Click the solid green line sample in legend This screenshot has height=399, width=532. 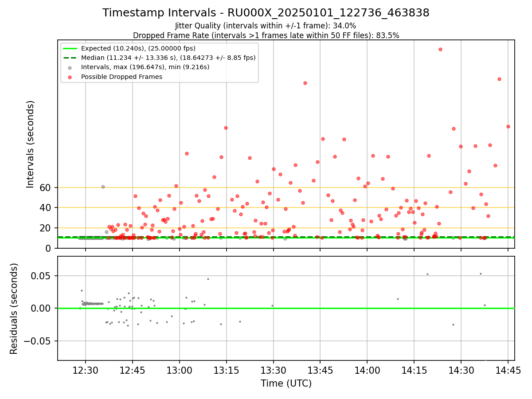pos(70,48)
